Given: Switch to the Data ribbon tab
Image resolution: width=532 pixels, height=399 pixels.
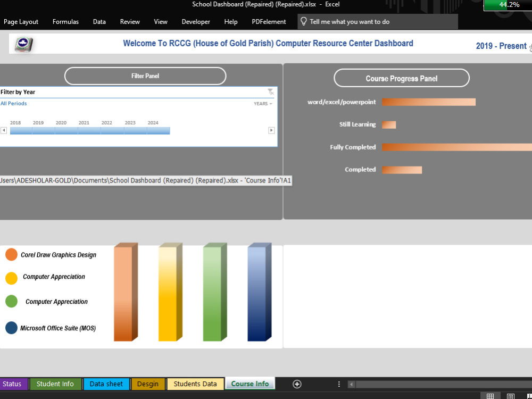Looking at the screenshot, I should coord(99,22).
